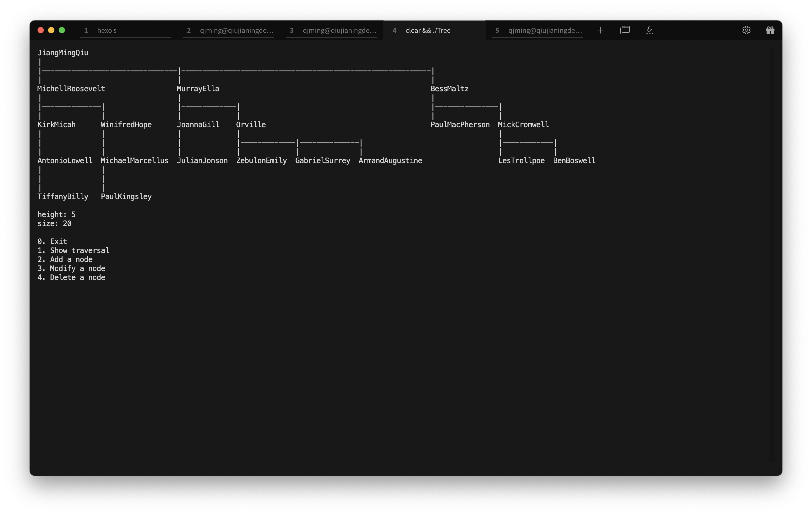Switch to tab 3 qjming session

pyautogui.click(x=332, y=30)
